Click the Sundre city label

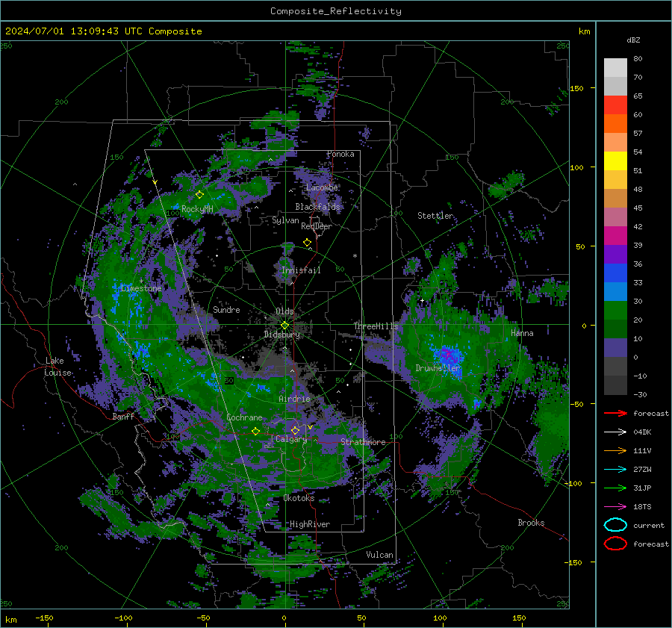(226, 310)
